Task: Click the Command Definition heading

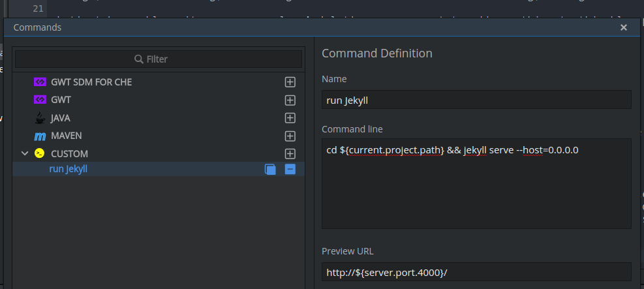Action: click(x=376, y=53)
